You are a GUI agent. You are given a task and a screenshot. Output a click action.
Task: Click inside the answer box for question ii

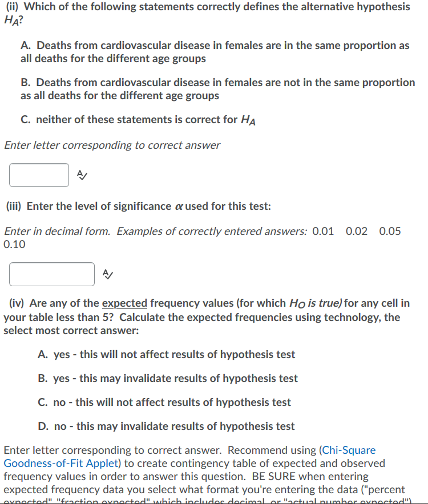point(39,175)
